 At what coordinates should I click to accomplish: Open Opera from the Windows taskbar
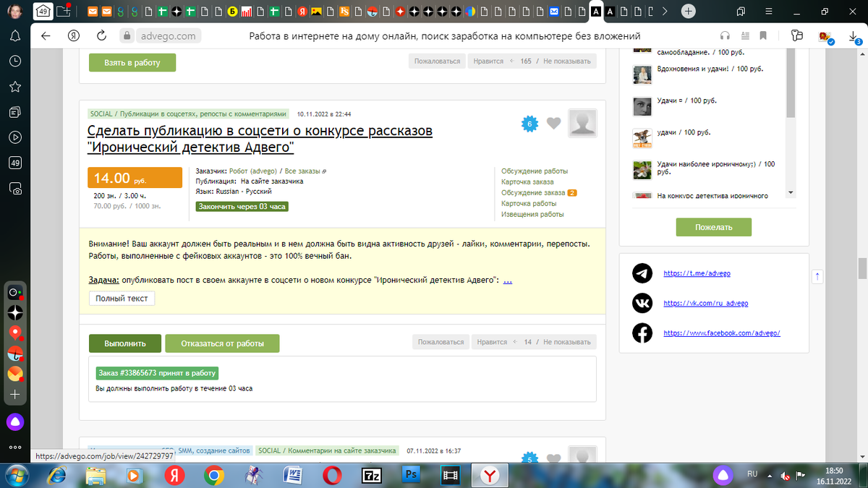[x=332, y=475]
